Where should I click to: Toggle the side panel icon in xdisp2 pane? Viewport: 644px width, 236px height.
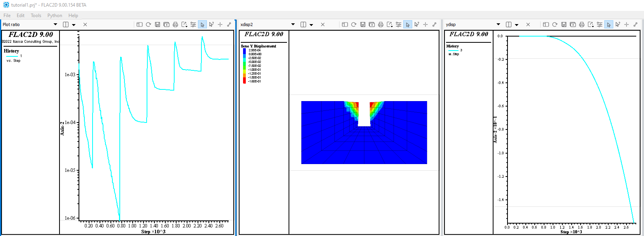(x=345, y=24)
